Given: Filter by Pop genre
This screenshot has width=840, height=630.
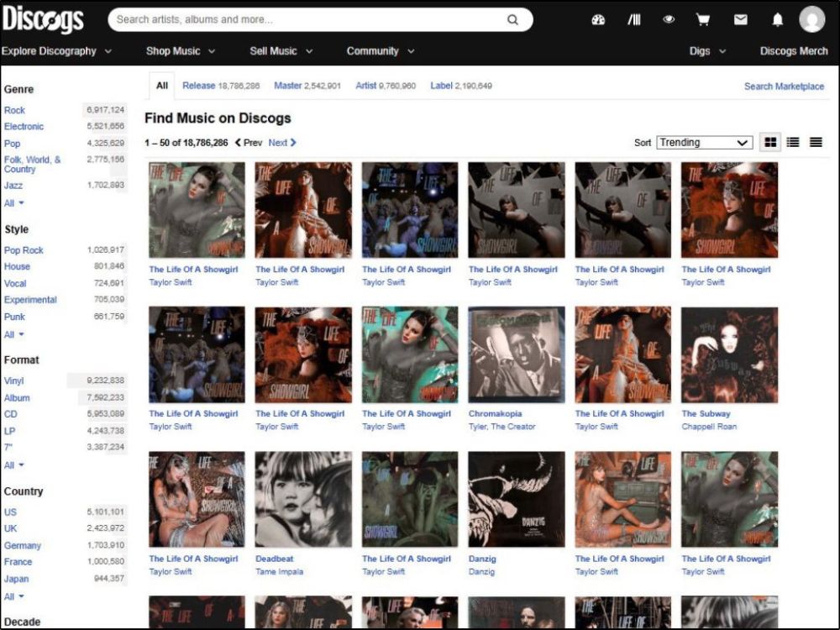Looking at the screenshot, I should (12, 144).
